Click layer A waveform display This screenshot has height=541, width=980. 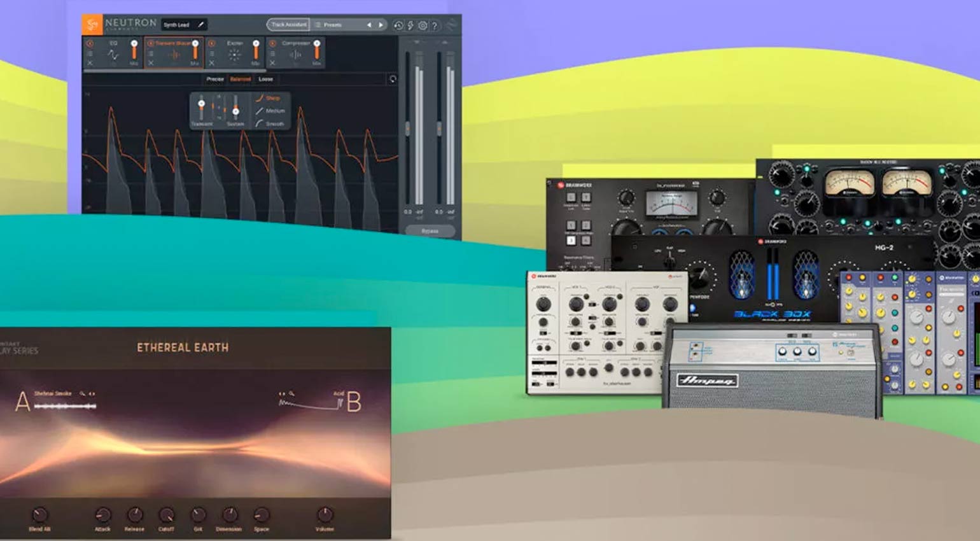65,406
